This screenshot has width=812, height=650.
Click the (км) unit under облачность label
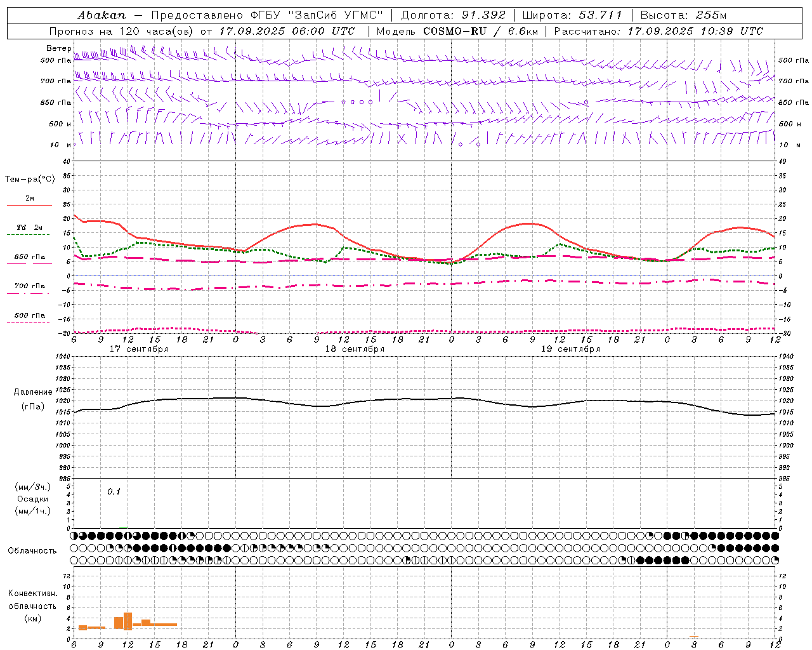click(x=32, y=618)
